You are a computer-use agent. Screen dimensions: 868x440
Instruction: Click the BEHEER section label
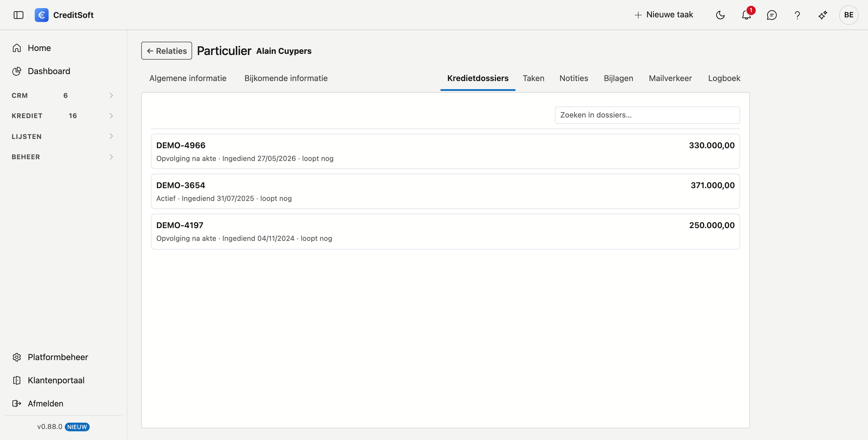click(26, 157)
